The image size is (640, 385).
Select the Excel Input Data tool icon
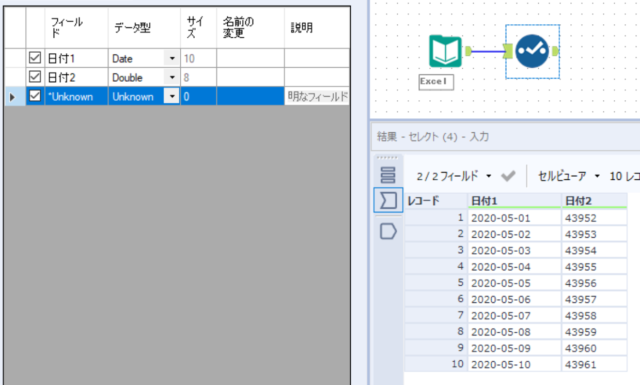tap(445, 51)
